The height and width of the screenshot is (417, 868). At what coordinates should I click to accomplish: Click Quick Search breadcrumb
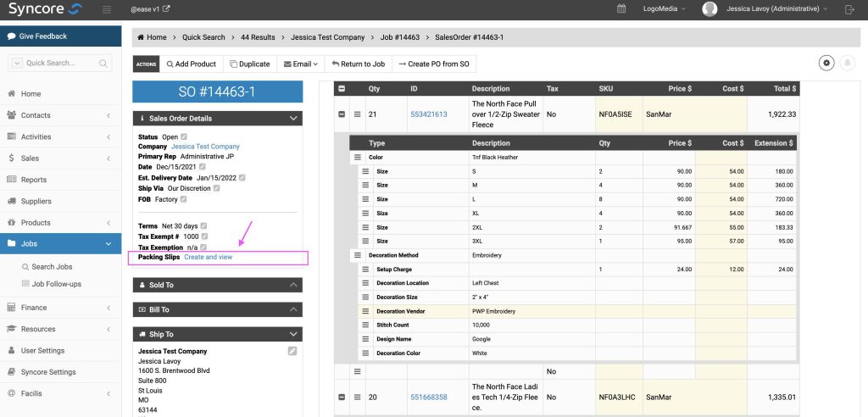click(x=203, y=37)
